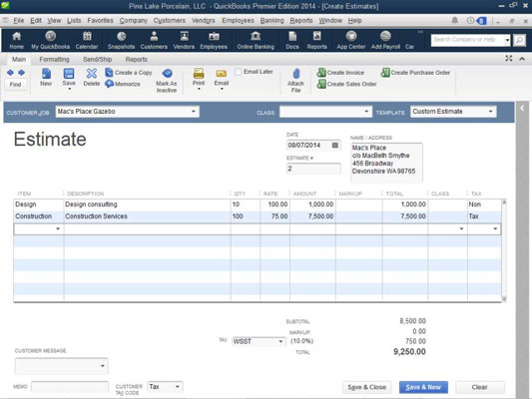Click the Attach File paperclip icon
Image resolution: width=532 pixels, height=399 pixels.
[295, 74]
